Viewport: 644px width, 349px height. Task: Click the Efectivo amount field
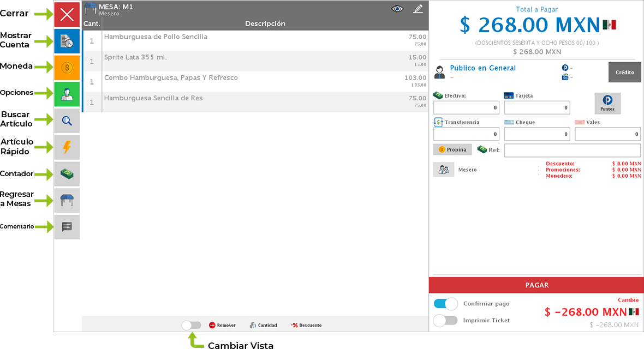(x=466, y=107)
